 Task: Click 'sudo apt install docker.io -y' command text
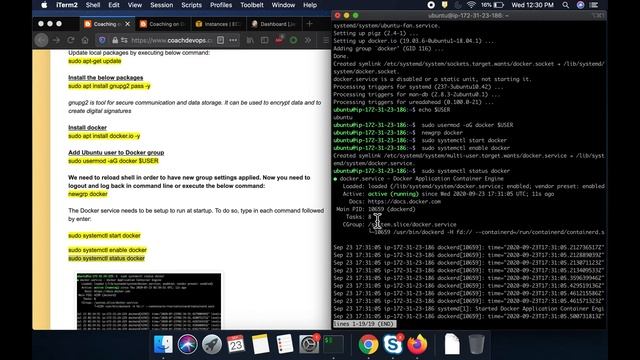[104, 136]
